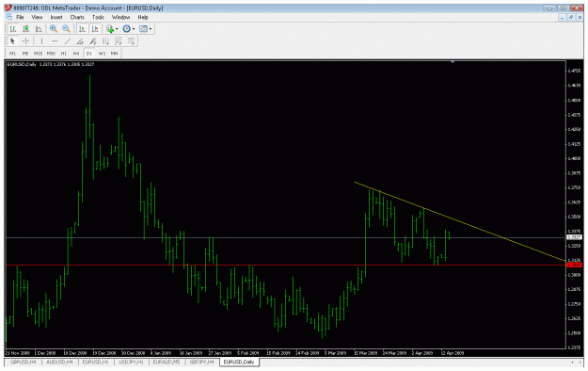The width and height of the screenshot is (588, 371).
Task: Open the Tools menu
Action: (98, 17)
